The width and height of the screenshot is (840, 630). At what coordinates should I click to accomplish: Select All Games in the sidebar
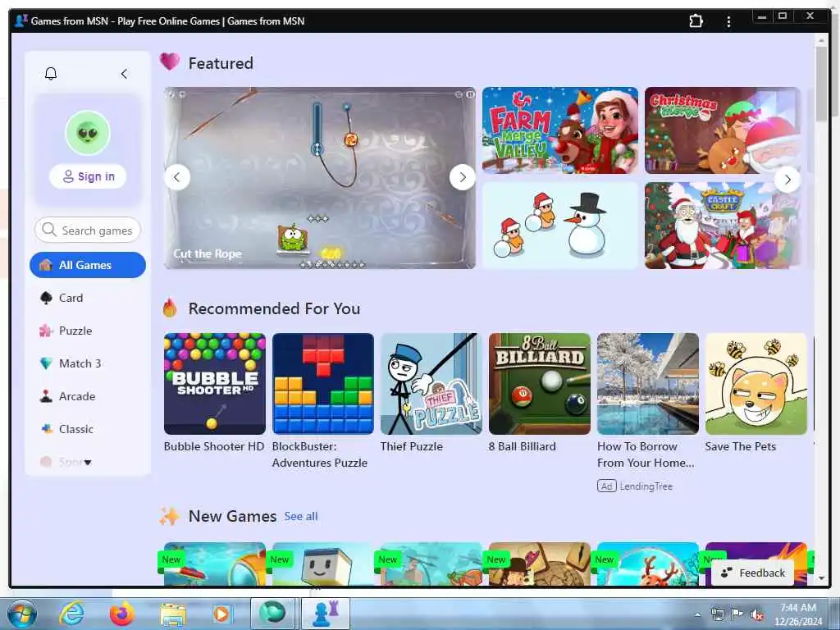coord(88,265)
